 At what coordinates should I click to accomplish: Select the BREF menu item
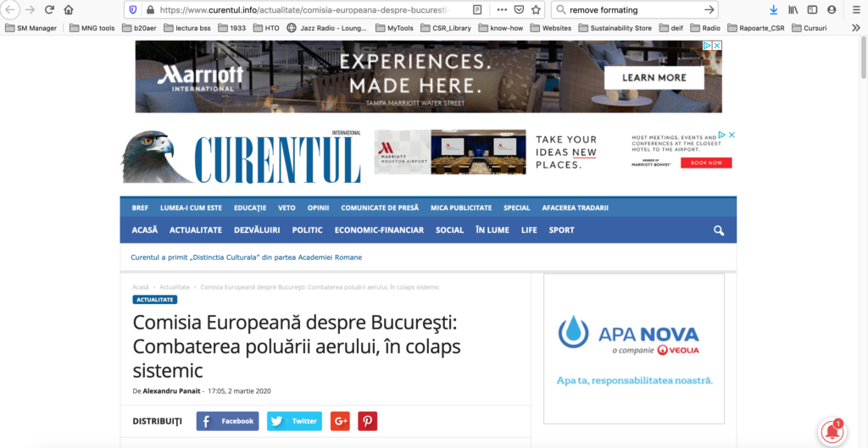click(x=140, y=208)
